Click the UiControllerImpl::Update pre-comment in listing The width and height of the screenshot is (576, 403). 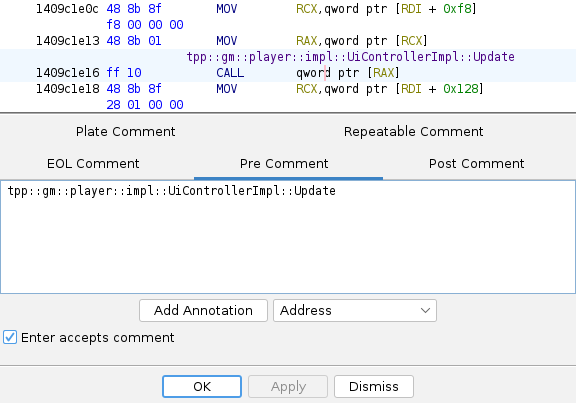tap(350, 57)
